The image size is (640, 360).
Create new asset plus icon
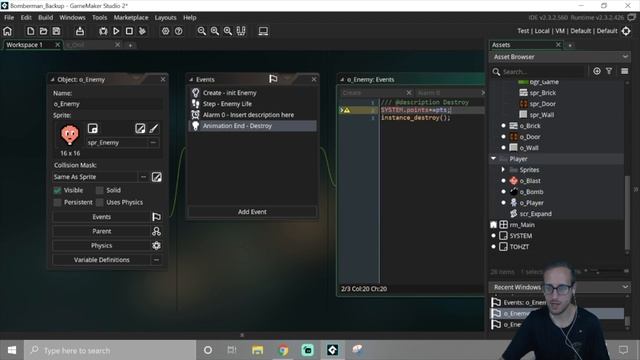pyautogui.click(x=597, y=71)
